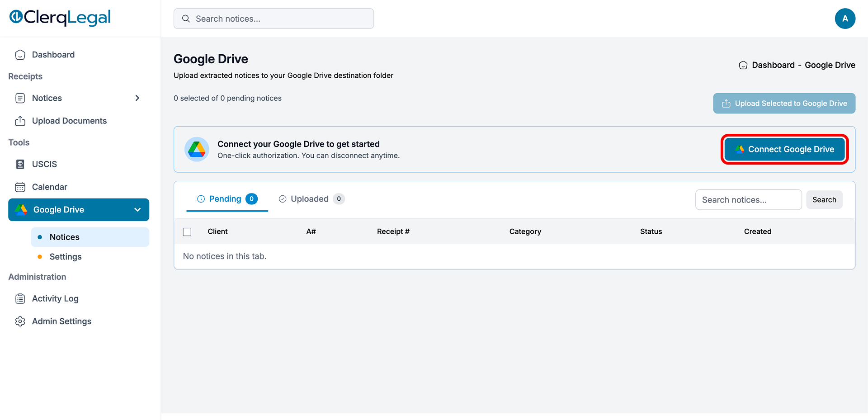The image size is (868, 420).
Task: Expand the Notices chevron under Receipts
Action: 137,98
